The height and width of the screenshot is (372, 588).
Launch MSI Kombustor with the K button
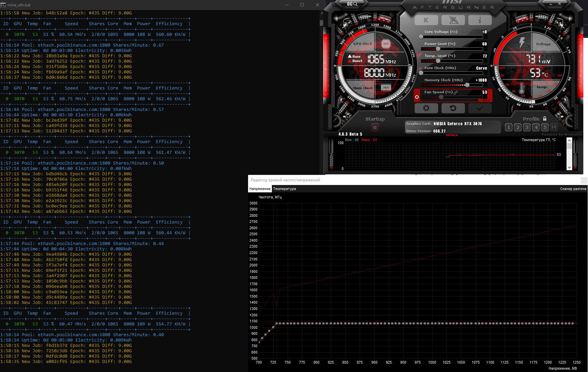[426, 20]
